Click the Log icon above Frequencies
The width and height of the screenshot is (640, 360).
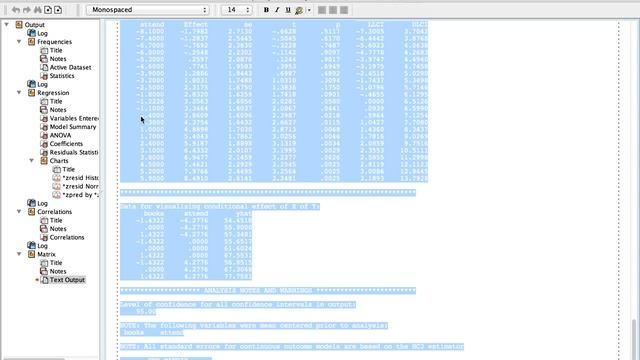31,33
